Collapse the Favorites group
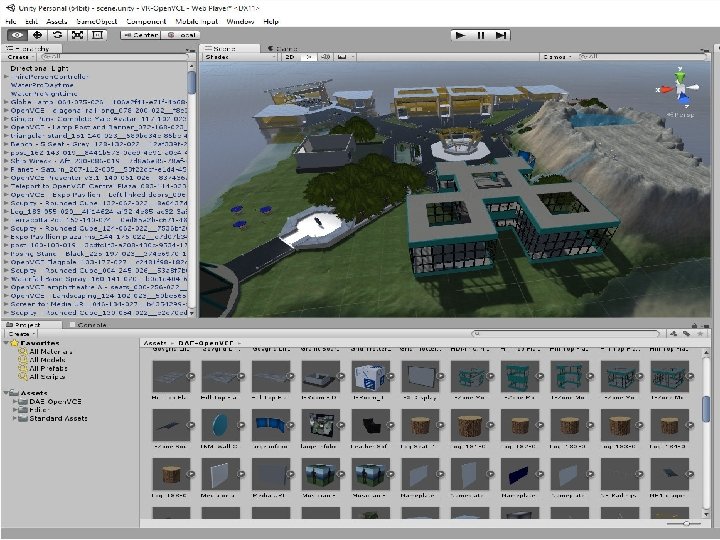The width and height of the screenshot is (720, 540). click(6, 343)
